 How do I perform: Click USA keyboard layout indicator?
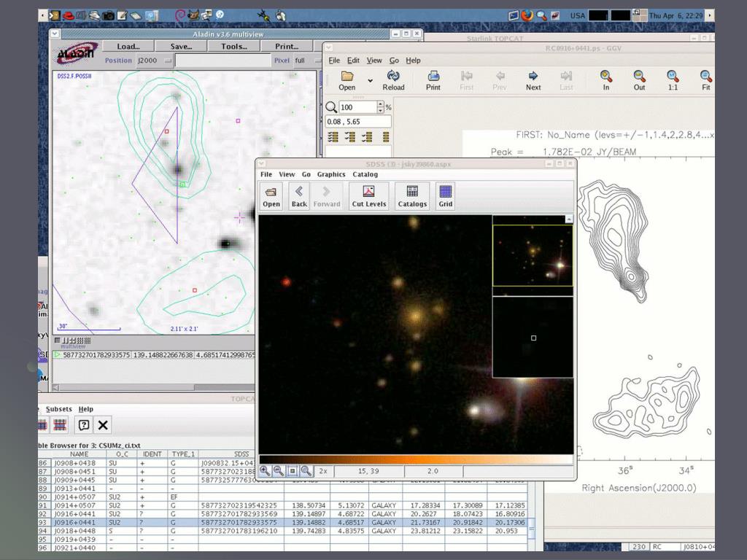[578, 16]
